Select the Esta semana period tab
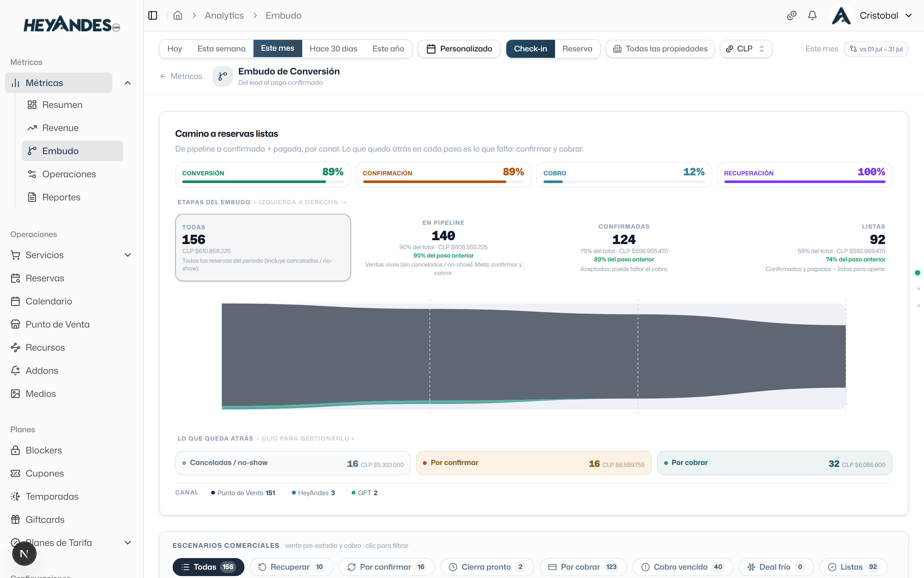 (x=221, y=48)
